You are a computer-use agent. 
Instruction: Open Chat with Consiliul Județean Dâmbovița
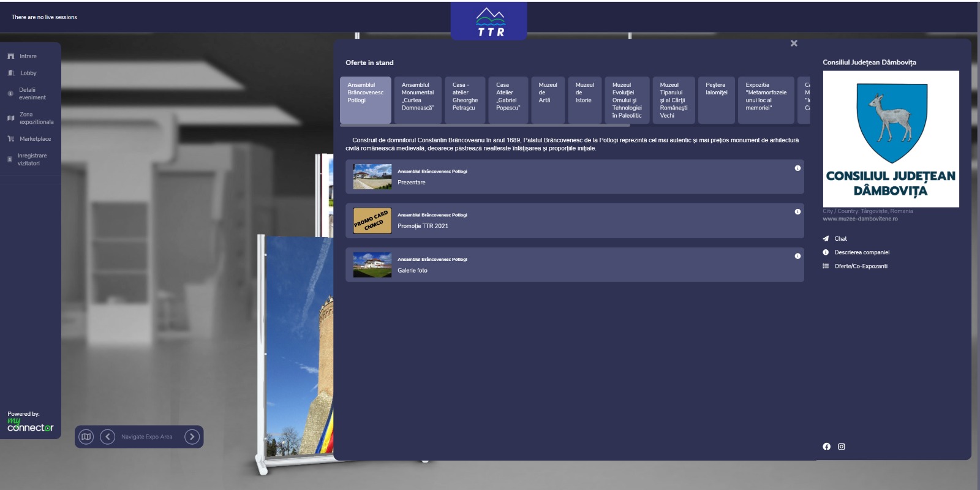click(840, 239)
